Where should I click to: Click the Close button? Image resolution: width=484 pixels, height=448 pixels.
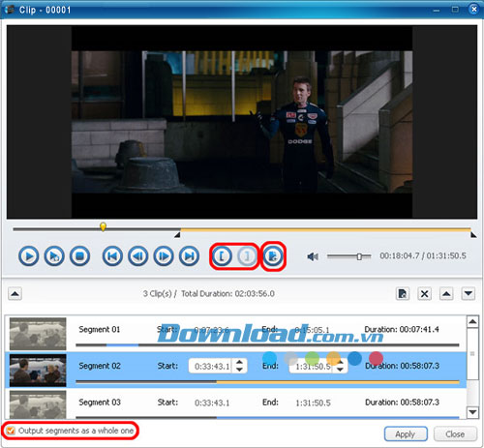(455, 434)
